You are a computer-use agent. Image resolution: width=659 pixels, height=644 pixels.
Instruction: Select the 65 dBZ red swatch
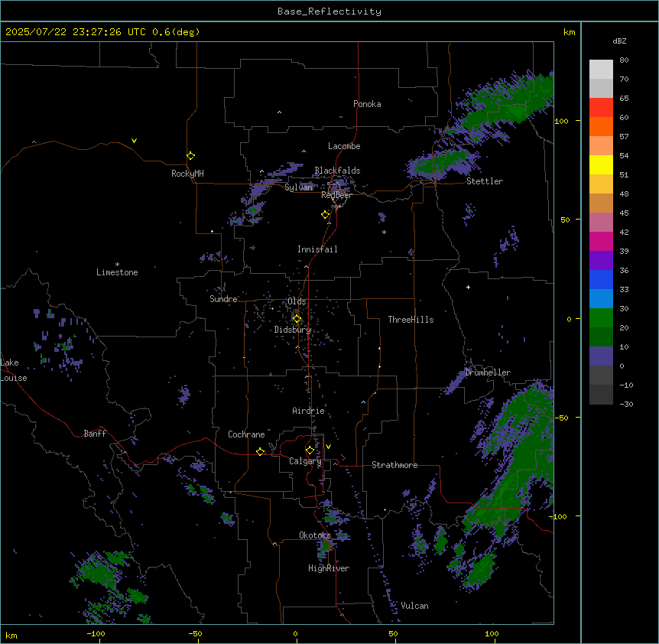[601, 108]
